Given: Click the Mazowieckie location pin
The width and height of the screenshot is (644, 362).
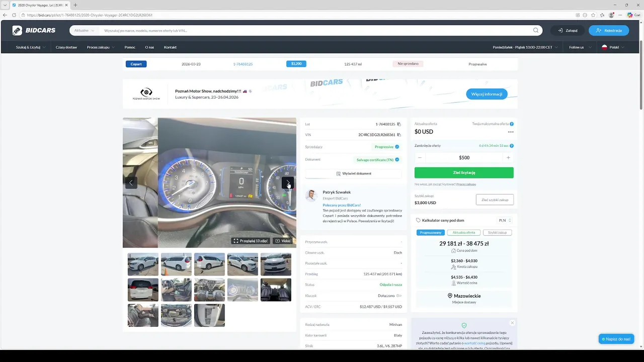Looking at the screenshot, I should 450,296.
